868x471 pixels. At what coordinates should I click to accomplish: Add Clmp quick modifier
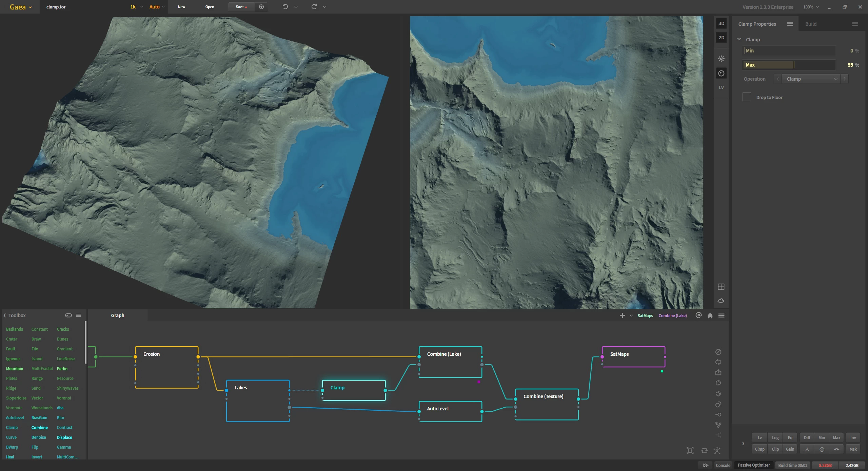(759, 449)
